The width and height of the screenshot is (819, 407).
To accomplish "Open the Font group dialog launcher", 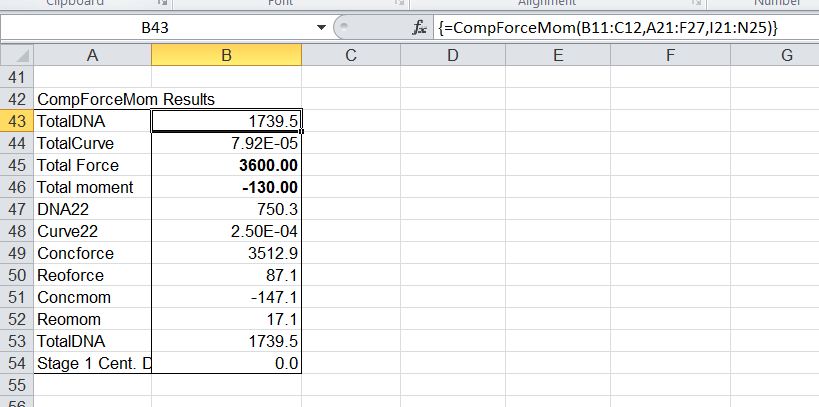I will 398,4.
